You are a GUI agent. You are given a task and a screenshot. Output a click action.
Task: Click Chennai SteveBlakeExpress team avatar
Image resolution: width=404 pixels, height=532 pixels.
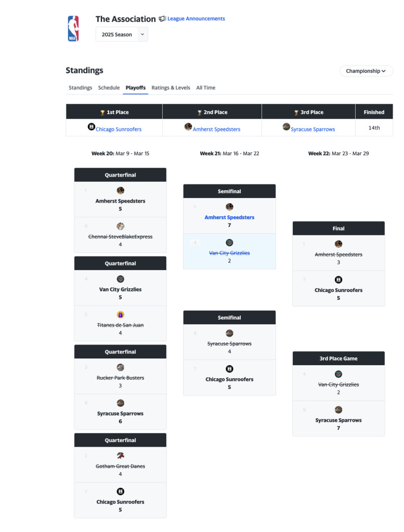tap(121, 226)
